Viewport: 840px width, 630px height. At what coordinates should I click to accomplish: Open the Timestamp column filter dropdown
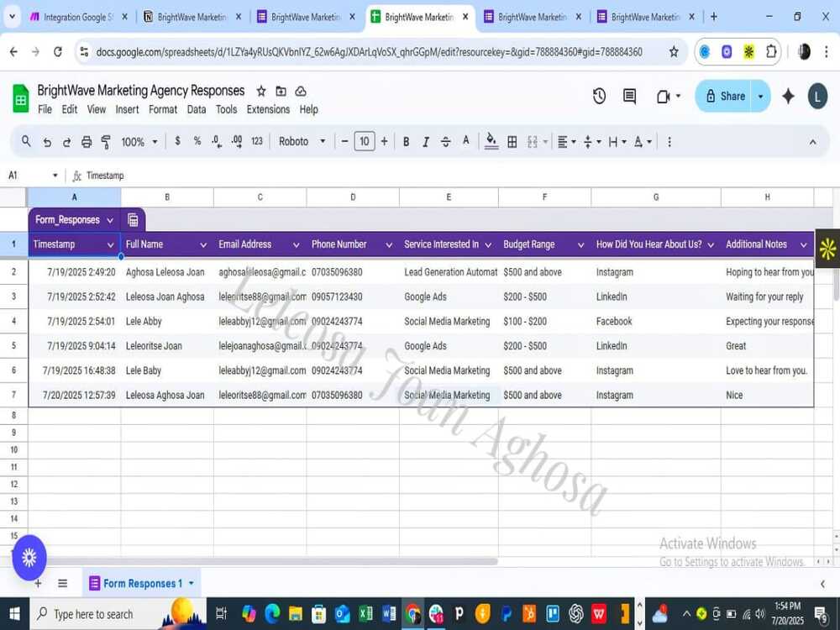(x=110, y=244)
